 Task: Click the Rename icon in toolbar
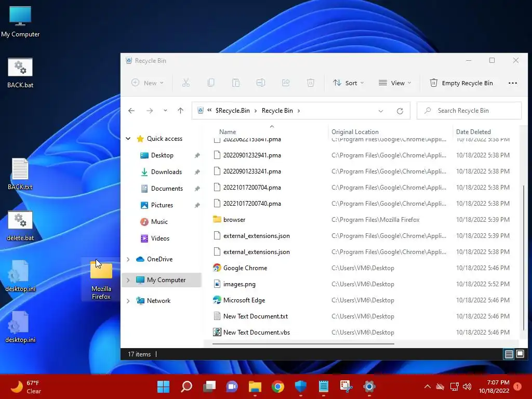click(x=261, y=83)
